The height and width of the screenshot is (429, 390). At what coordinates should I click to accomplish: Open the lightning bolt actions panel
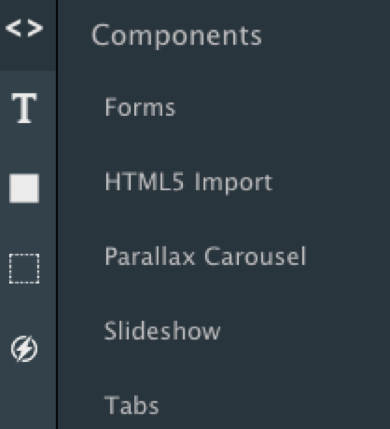[24, 349]
